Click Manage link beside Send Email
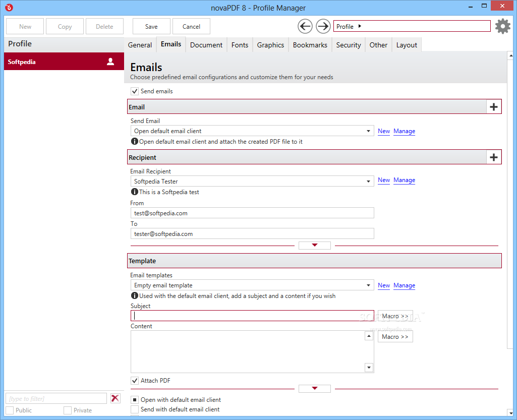The width and height of the screenshot is (517, 420). click(x=404, y=131)
